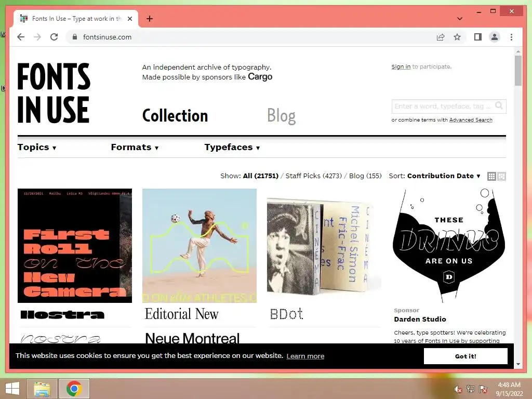Filter by Blog (155)

coord(365,176)
